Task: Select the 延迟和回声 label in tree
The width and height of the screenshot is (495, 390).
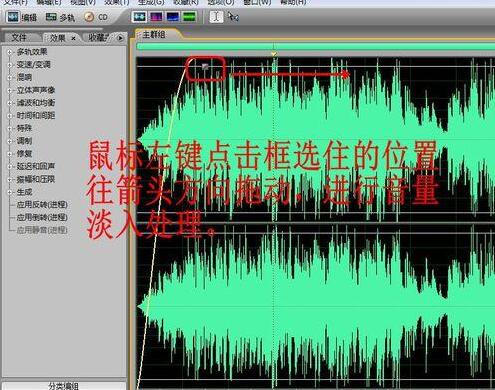Action: point(36,166)
